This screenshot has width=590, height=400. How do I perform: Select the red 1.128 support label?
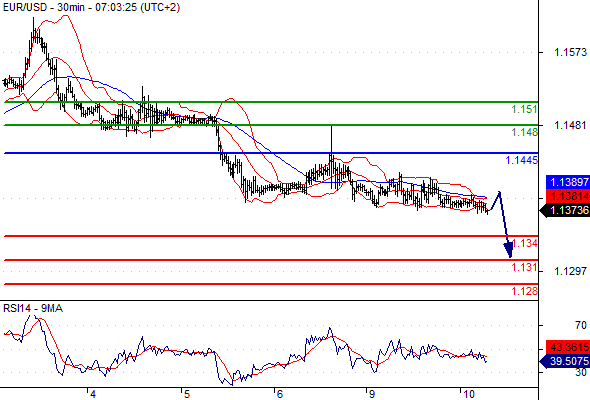click(525, 291)
